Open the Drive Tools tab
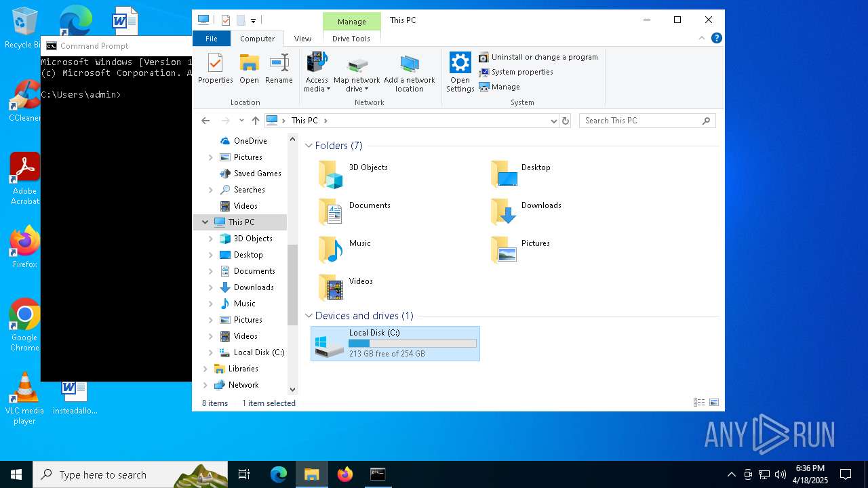This screenshot has height=488, width=868. [351, 39]
